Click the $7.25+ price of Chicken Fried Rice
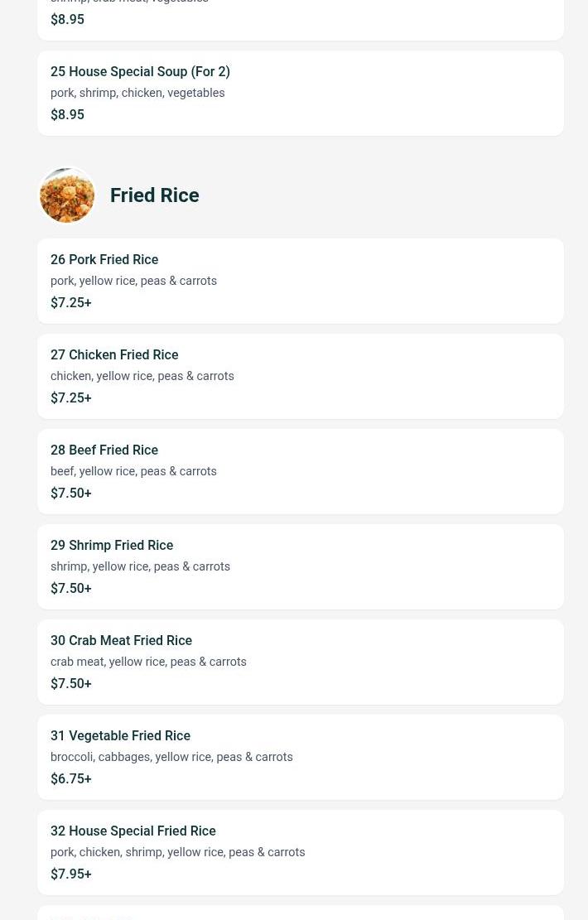 point(71,398)
